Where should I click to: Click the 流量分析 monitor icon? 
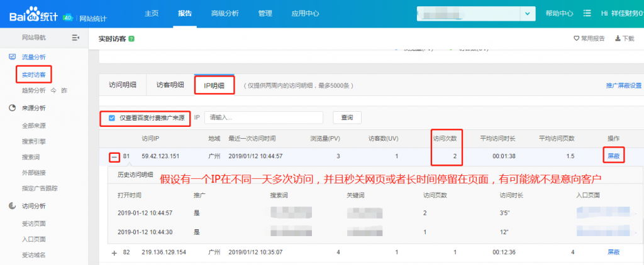[13, 57]
